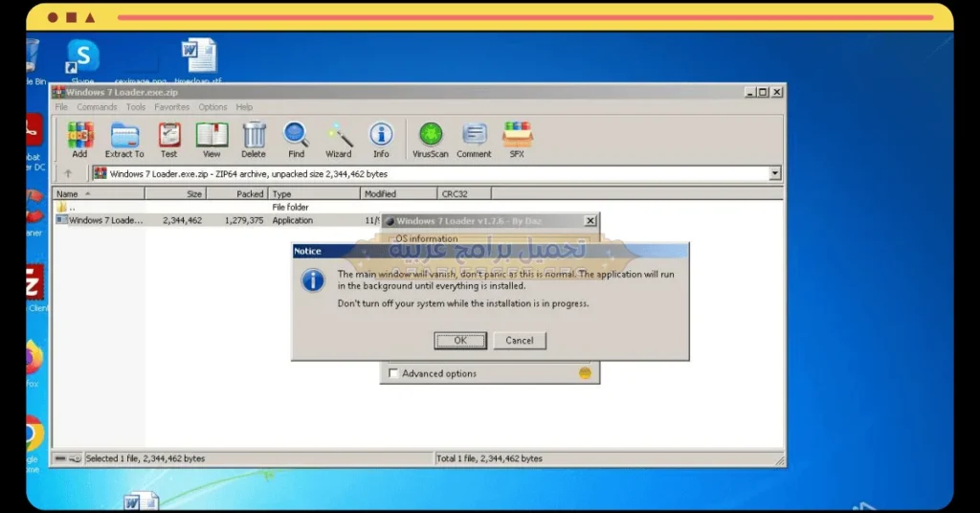
Task: Click the Add archive toolbar icon
Action: click(x=79, y=139)
